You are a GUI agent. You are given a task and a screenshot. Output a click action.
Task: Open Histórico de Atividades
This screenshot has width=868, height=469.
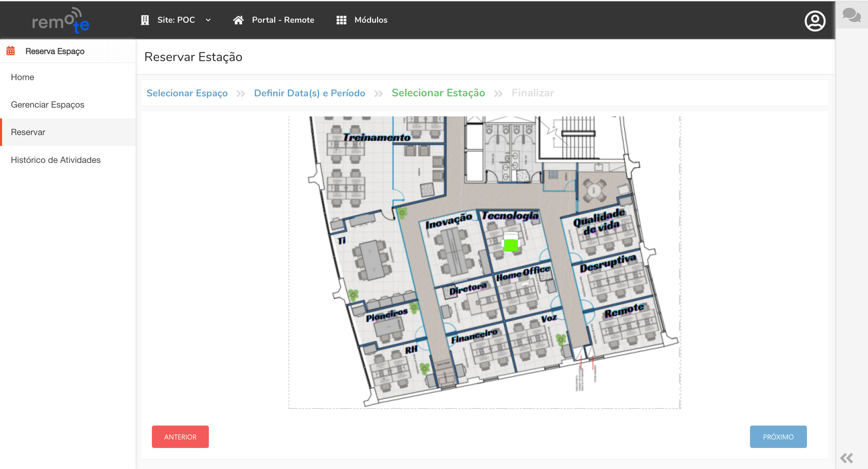pyautogui.click(x=56, y=160)
